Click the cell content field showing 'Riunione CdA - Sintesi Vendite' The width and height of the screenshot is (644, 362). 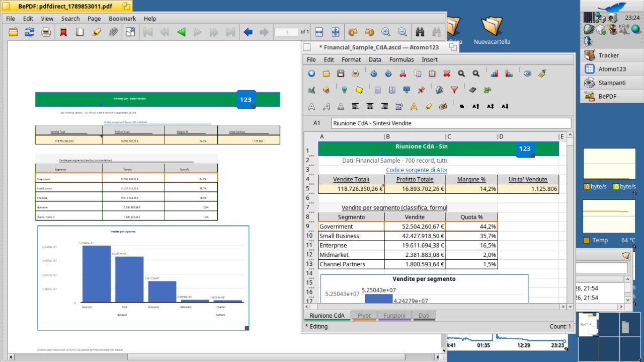click(451, 123)
